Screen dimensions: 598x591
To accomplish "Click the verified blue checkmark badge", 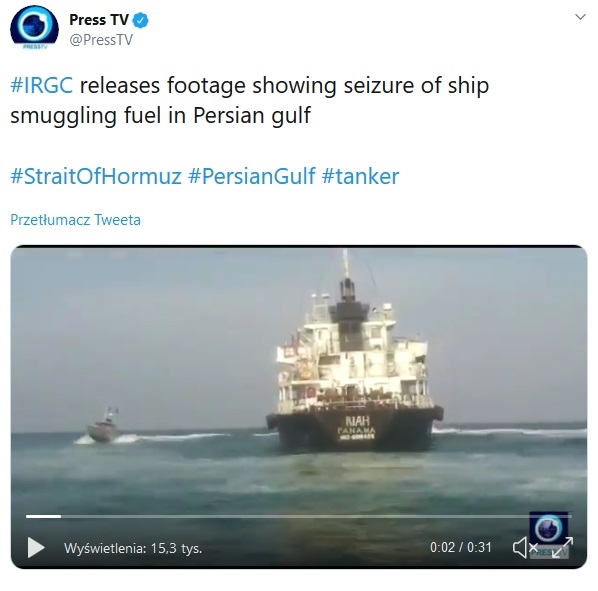I will coord(140,21).
